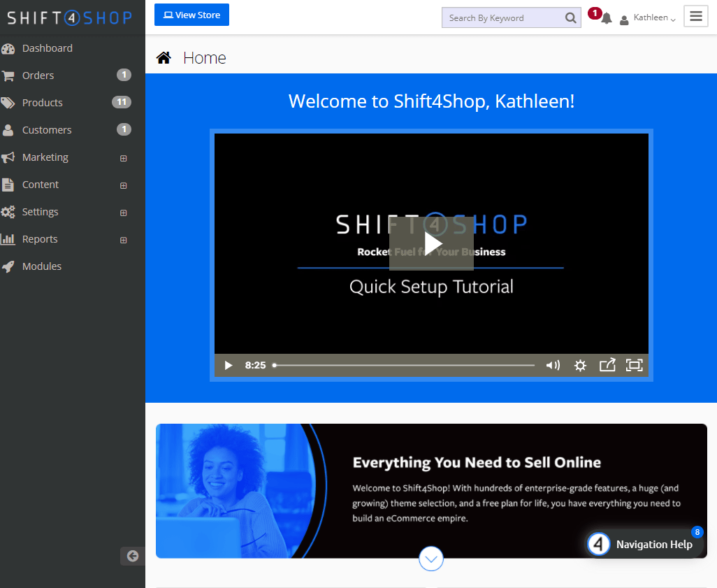Click the Reports bar chart icon

click(8, 239)
